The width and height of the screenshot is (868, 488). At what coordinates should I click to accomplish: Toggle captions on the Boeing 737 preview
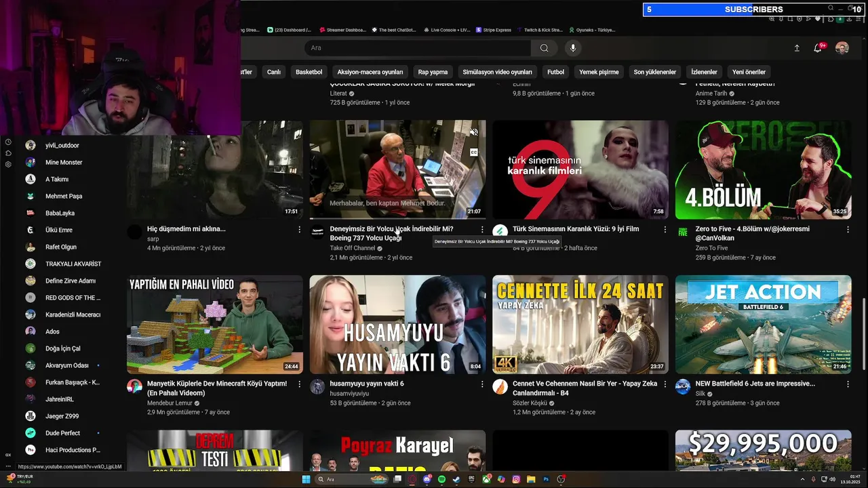pyautogui.click(x=474, y=152)
